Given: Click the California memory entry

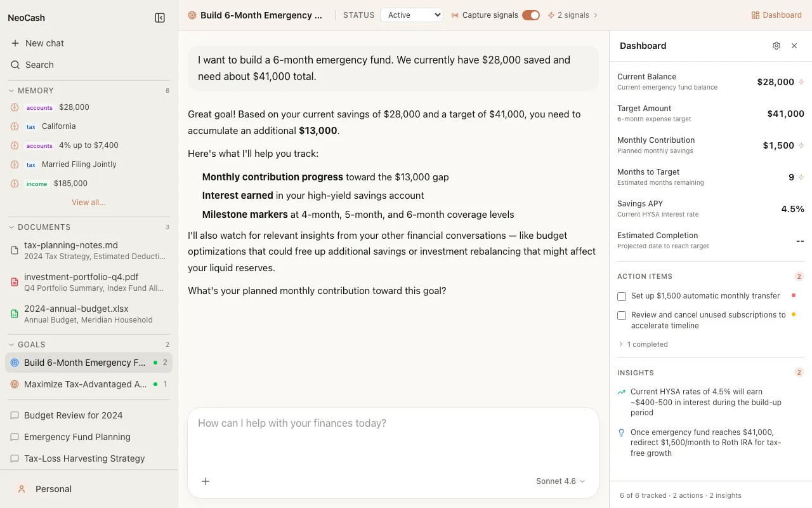Looking at the screenshot, I should click(89, 126).
